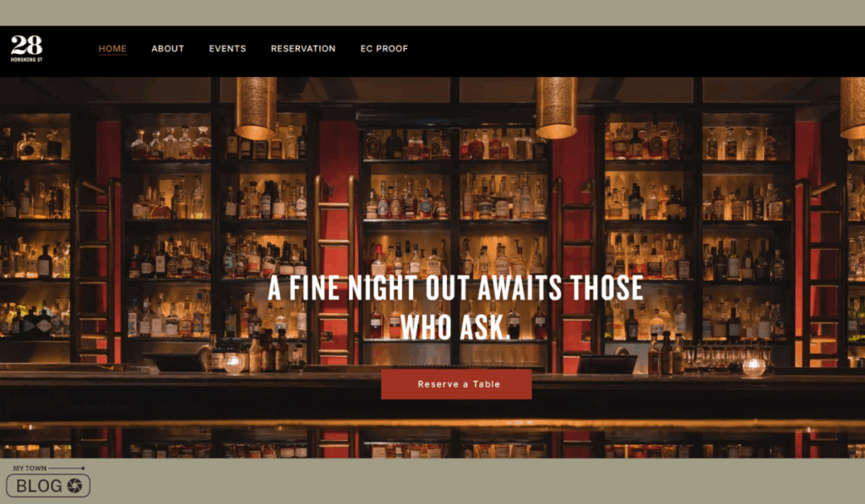The width and height of the screenshot is (865, 504).
Task: Click the center hanging brass lamp
Action: pyautogui.click(x=556, y=108)
